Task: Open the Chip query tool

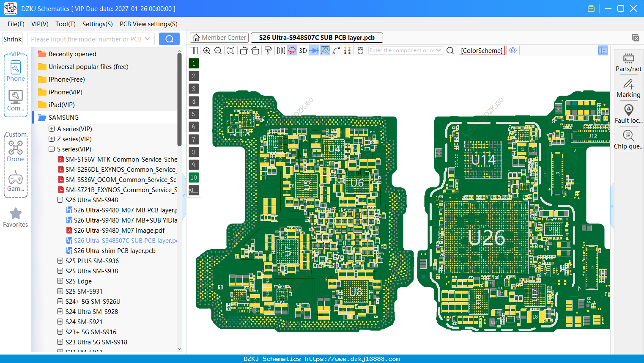Action: (628, 140)
